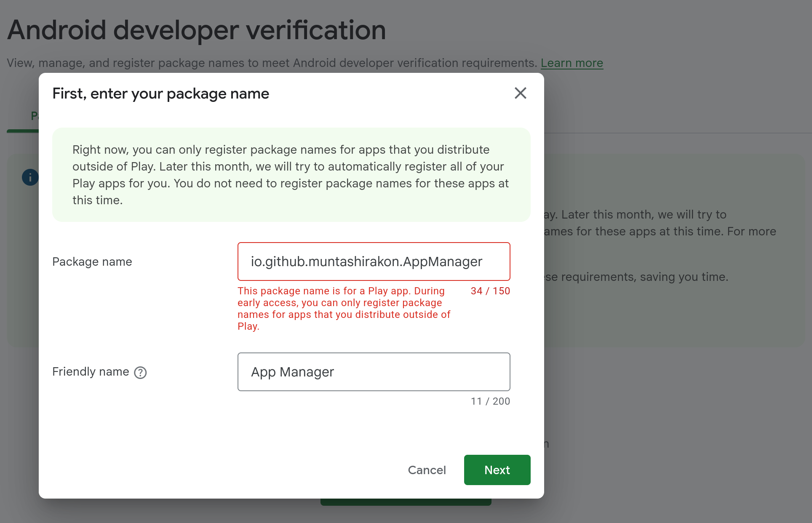The height and width of the screenshot is (523, 812).
Task: Click the Android developer verification heading
Action: pyautogui.click(x=196, y=30)
